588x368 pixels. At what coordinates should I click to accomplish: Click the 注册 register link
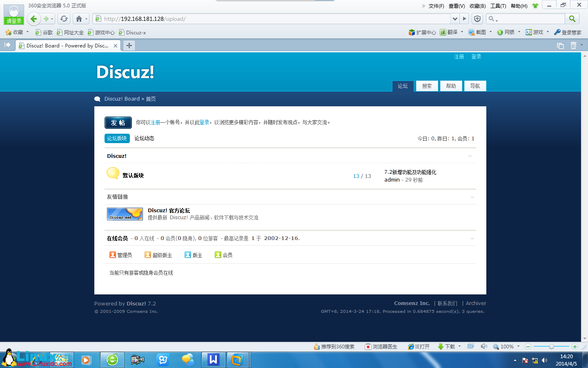pos(459,57)
